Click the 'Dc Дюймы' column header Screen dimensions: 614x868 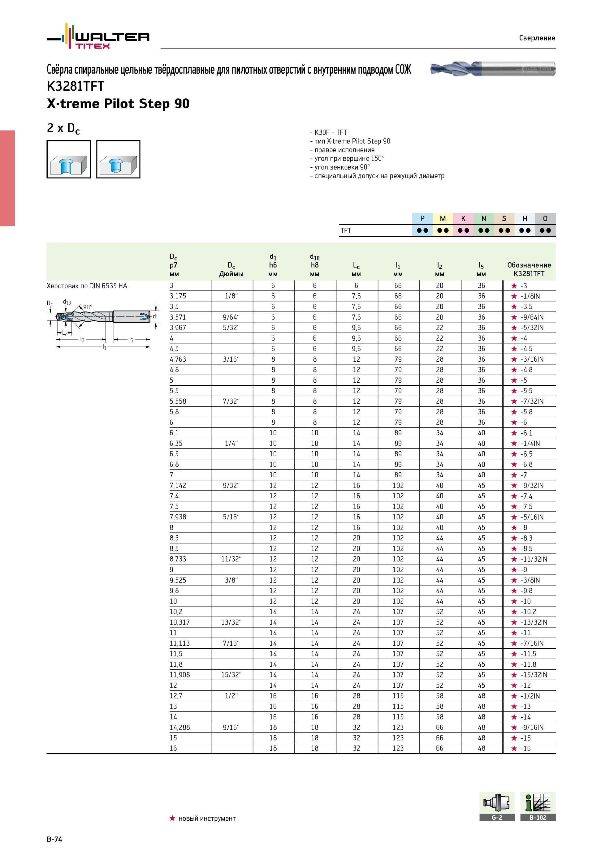tap(231, 270)
